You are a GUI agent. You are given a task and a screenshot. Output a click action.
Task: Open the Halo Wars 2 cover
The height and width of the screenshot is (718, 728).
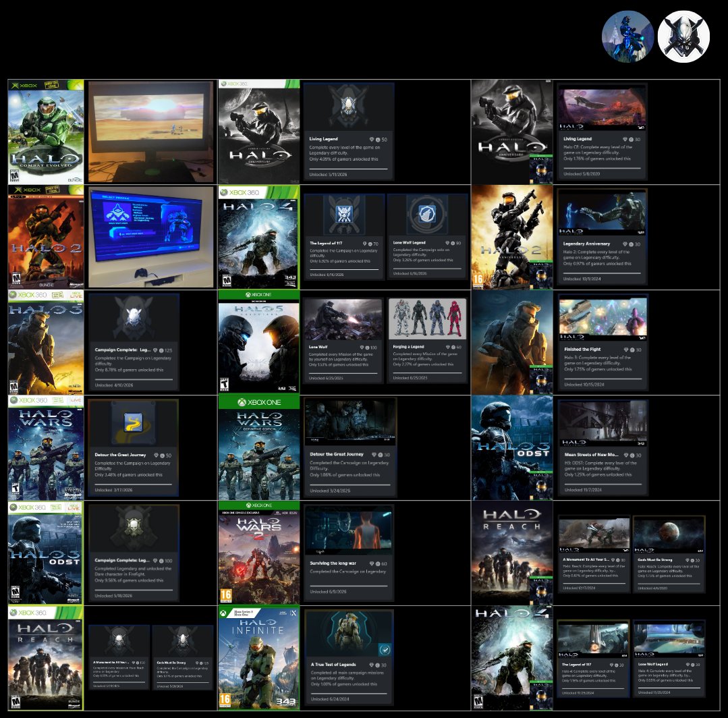click(x=259, y=553)
